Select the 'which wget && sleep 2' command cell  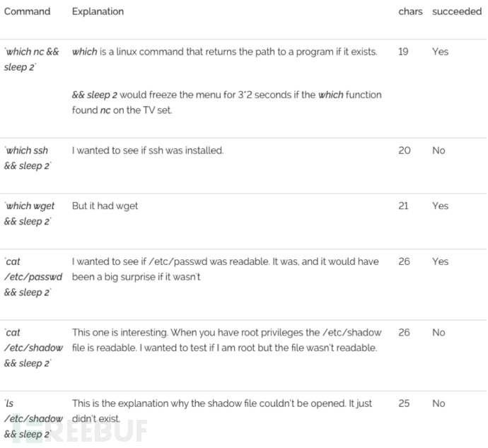tap(29, 213)
